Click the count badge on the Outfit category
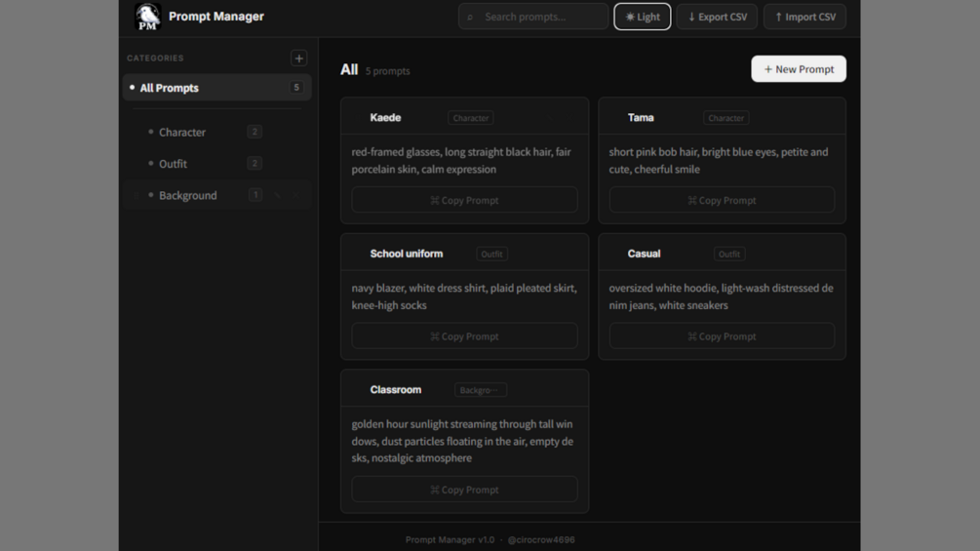Image resolution: width=980 pixels, height=551 pixels. (x=255, y=164)
